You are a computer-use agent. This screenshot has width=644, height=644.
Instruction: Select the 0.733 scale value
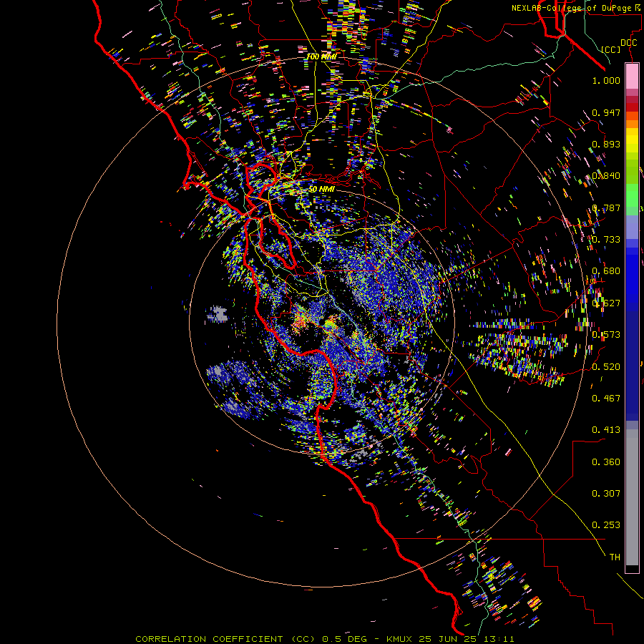tap(606, 240)
